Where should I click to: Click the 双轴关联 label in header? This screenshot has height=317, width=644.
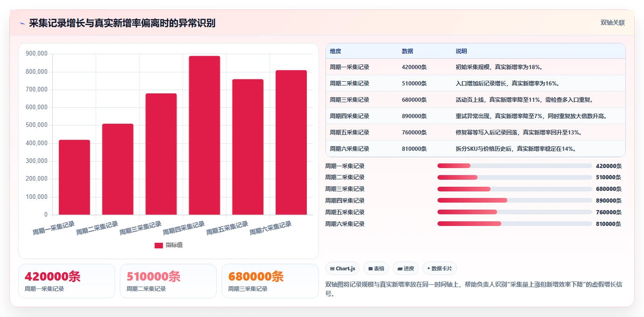pyautogui.click(x=612, y=23)
